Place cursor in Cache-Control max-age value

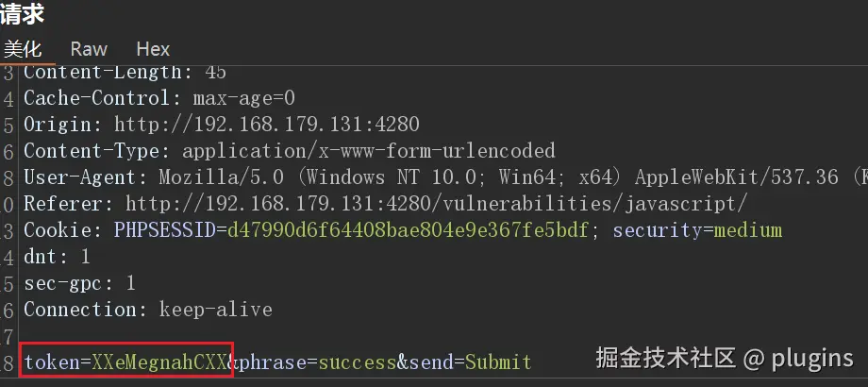244,98
